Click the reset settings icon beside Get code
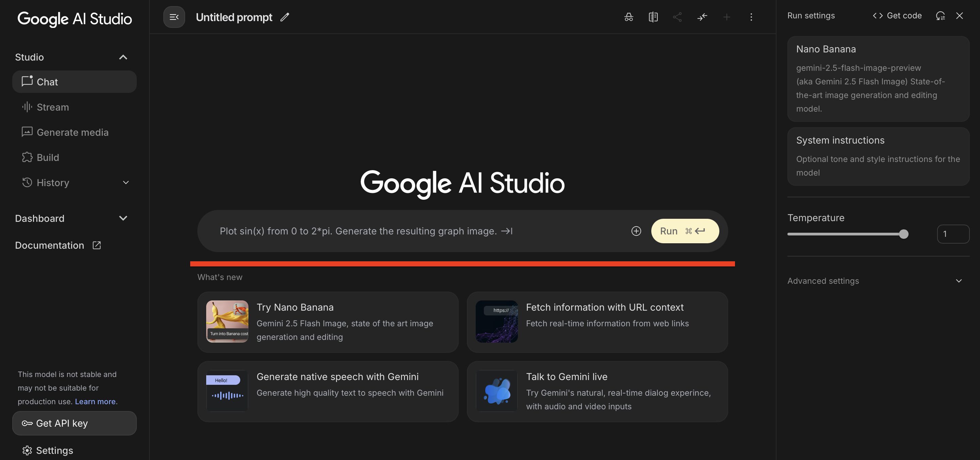 [x=940, y=16]
